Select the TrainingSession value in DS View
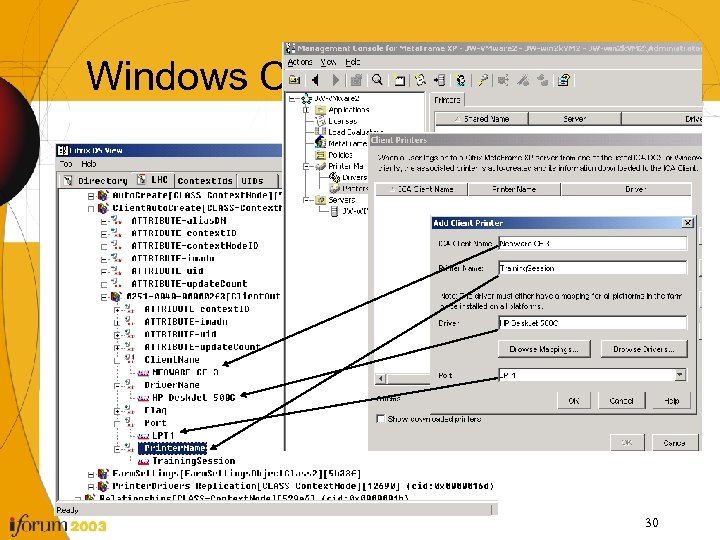Screen dimensions: 720x540 (194, 461)
